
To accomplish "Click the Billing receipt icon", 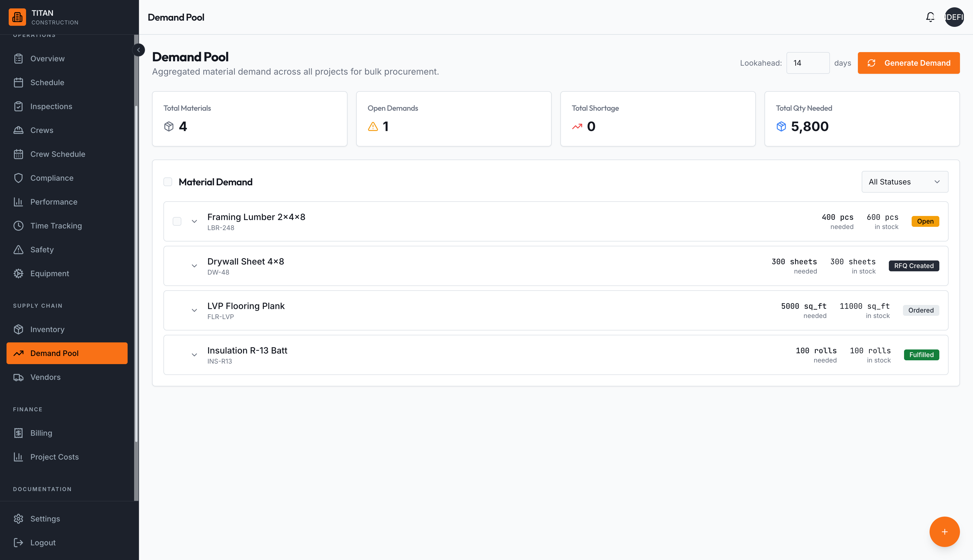I will coord(18,433).
